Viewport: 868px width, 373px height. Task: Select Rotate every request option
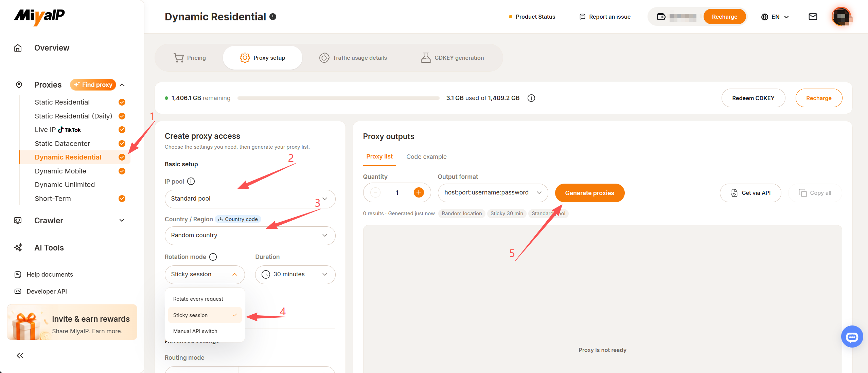(205, 299)
